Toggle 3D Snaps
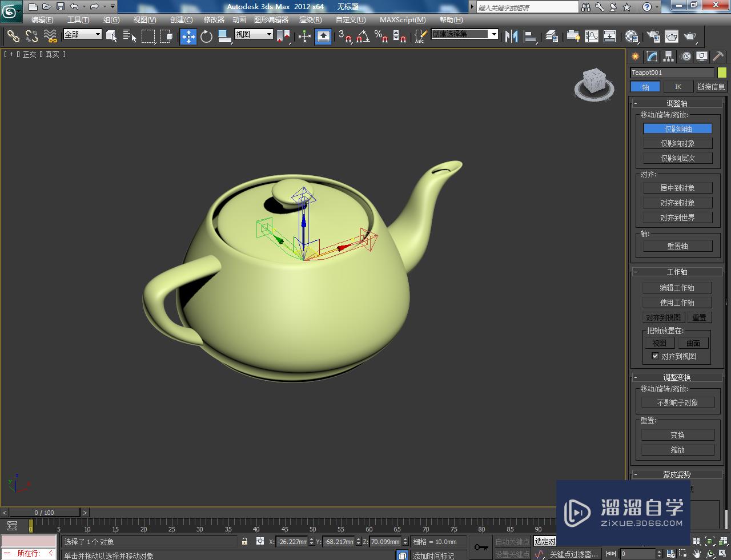This screenshot has width=731, height=560. [345, 36]
